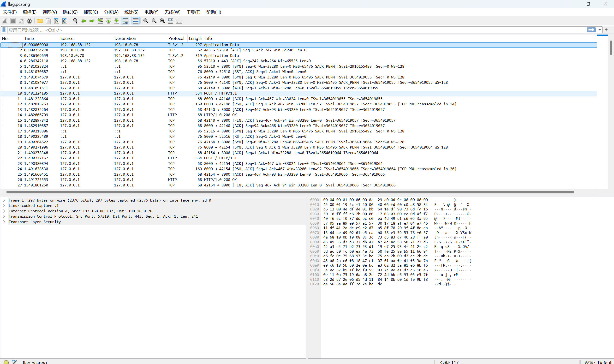Toggle auto-scroll during live capture
614x364 pixels.
125,21
